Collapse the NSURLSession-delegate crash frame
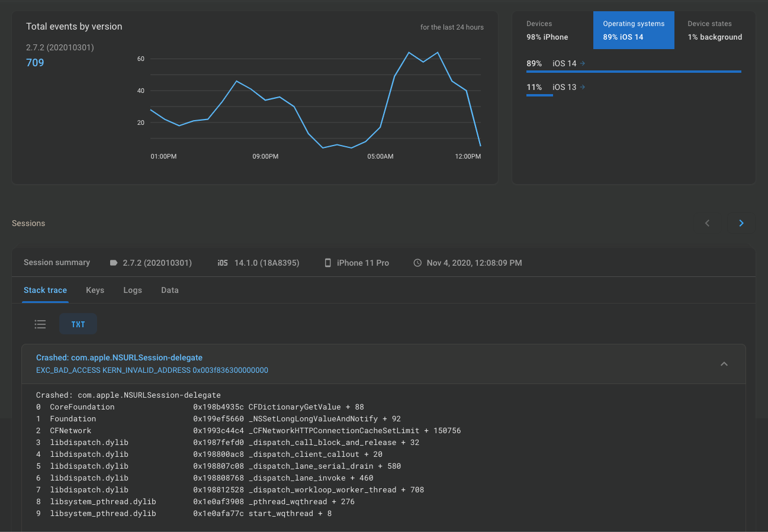The height and width of the screenshot is (532, 768). coord(724,364)
